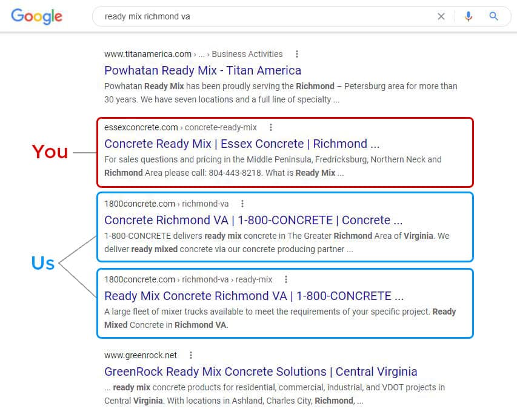Open Powhatan Ready Mix - Titan America link
Viewport: 517px width, 420px height.
[x=202, y=70]
